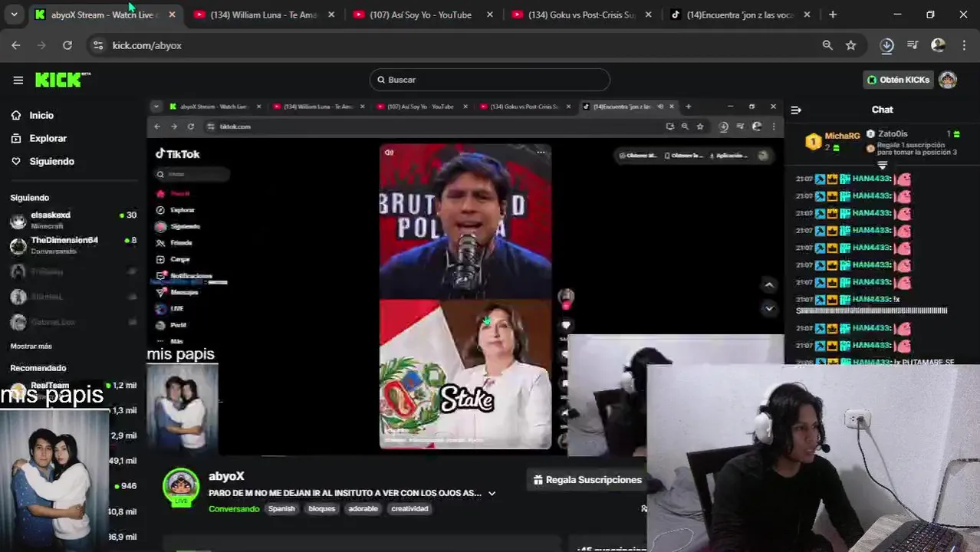Open Siguiendo in the Kick sidebar

click(51, 161)
